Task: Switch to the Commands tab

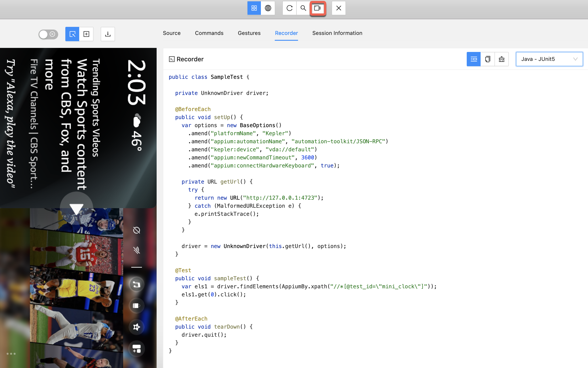Action: [x=209, y=33]
